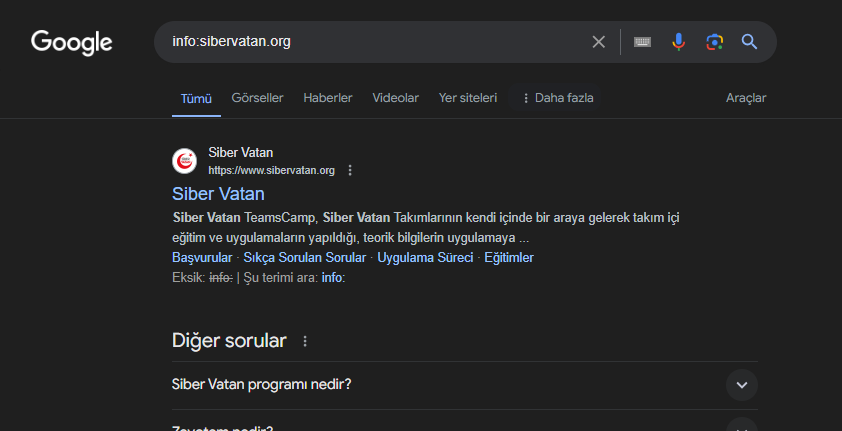Image resolution: width=842 pixels, height=431 pixels.
Task: Open the 'Daha fazla' dropdown menu
Action: point(557,98)
